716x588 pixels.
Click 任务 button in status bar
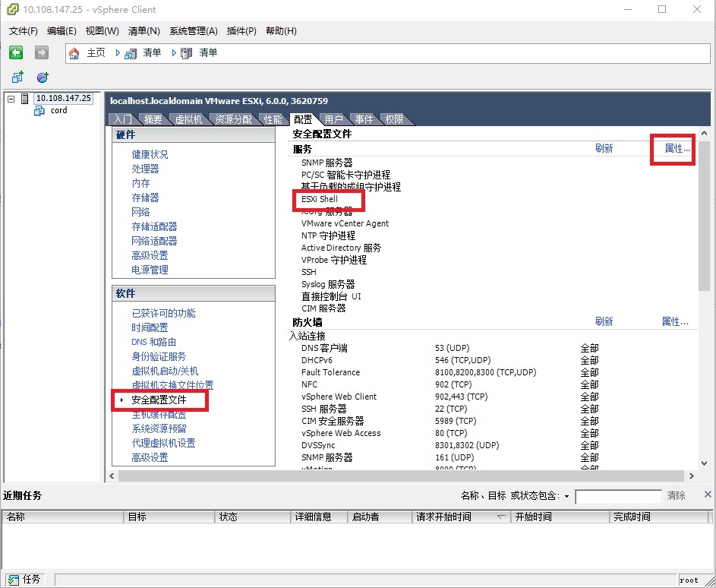tap(24, 580)
